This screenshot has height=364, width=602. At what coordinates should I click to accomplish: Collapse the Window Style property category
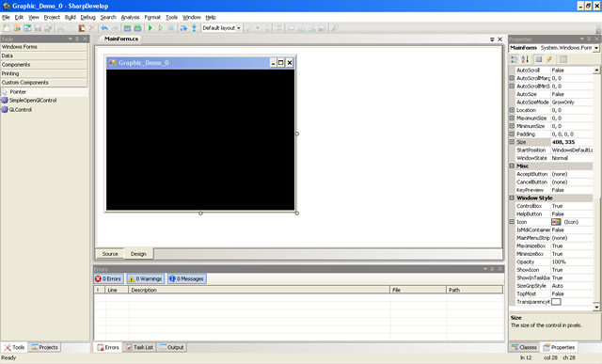pyautogui.click(x=512, y=198)
